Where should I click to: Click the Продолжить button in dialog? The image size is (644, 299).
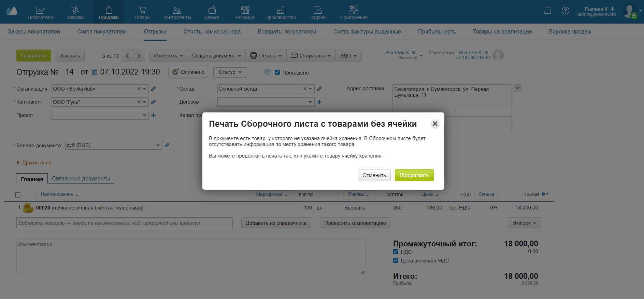pos(414,175)
